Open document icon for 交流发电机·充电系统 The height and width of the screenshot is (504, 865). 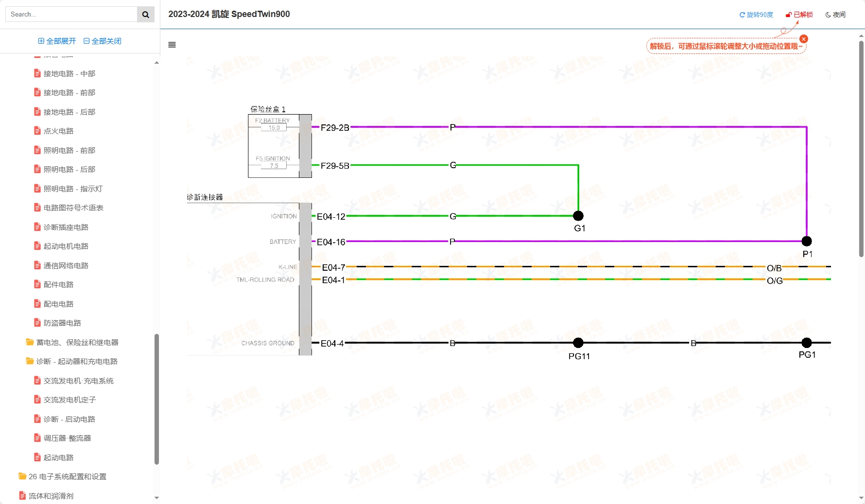pos(37,381)
